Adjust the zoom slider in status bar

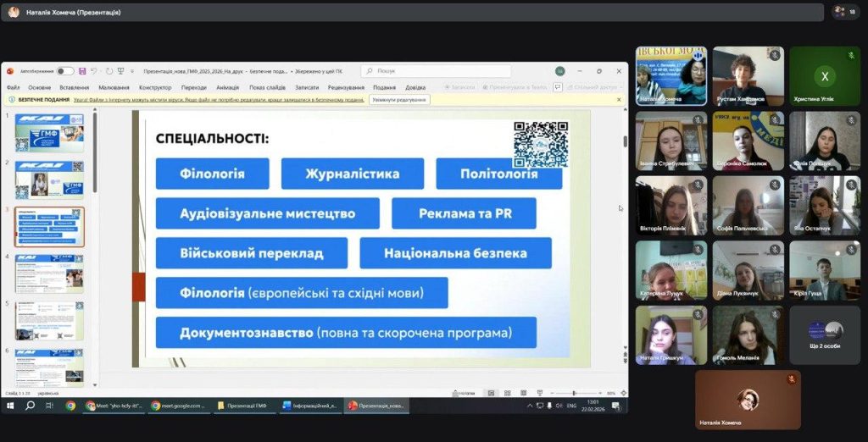pos(574,393)
